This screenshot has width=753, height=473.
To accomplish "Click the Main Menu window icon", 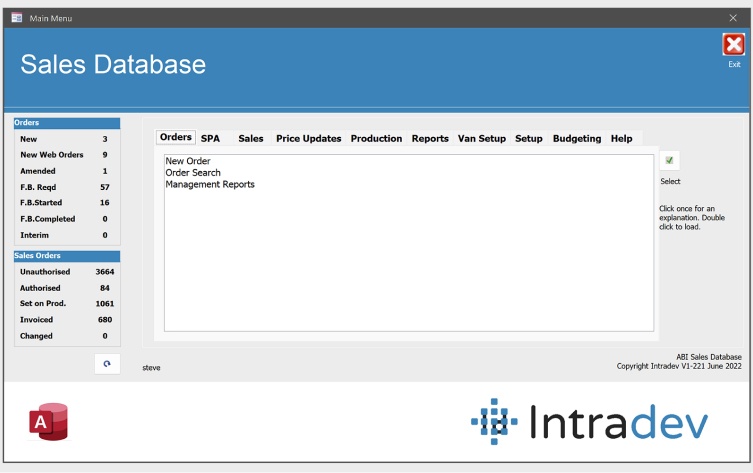I will pyautogui.click(x=16, y=18).
